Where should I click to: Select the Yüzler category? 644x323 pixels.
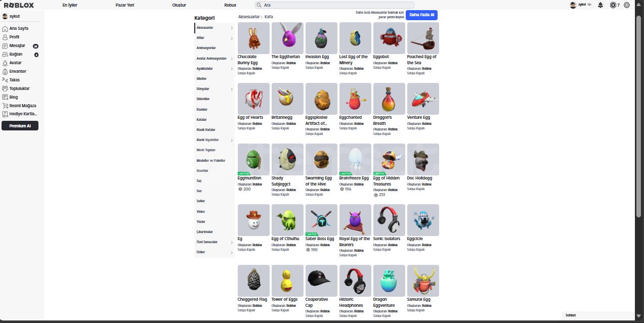[x=201, y=222]
